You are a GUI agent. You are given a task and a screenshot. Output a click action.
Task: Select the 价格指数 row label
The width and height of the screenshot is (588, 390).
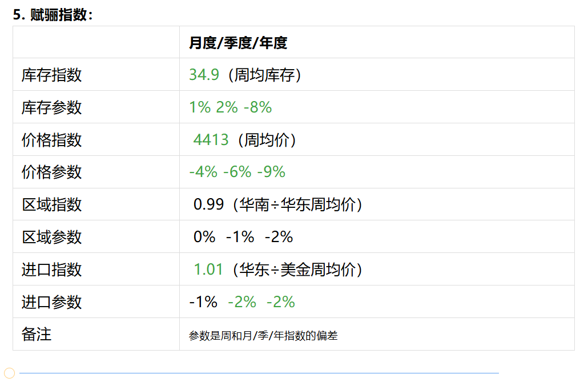point(52,140)
